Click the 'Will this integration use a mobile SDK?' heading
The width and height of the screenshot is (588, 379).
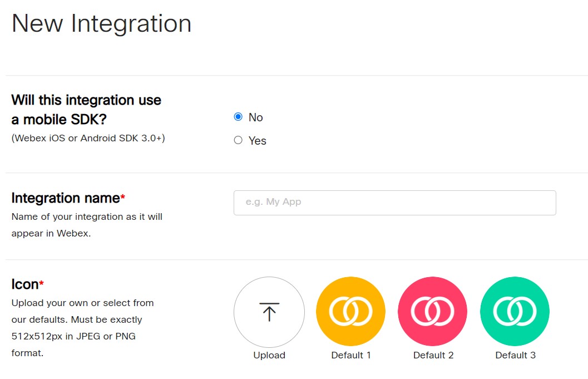pos(86,110)
